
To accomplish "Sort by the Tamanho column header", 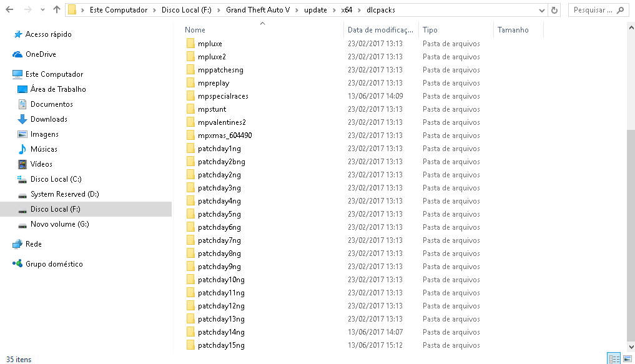I will tap(513, 30).
